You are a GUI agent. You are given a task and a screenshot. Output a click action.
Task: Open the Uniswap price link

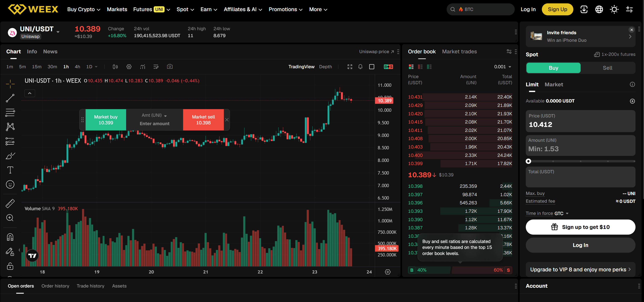click(376, 51)
